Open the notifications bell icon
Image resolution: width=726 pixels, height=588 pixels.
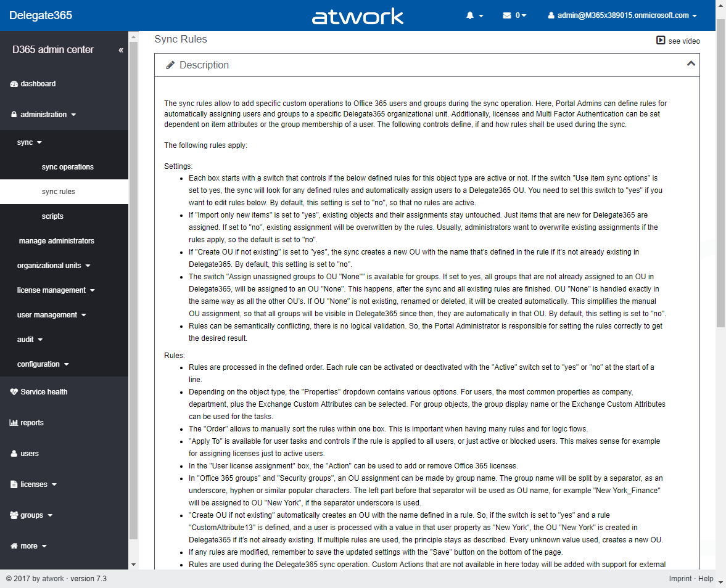coord(469,16)
